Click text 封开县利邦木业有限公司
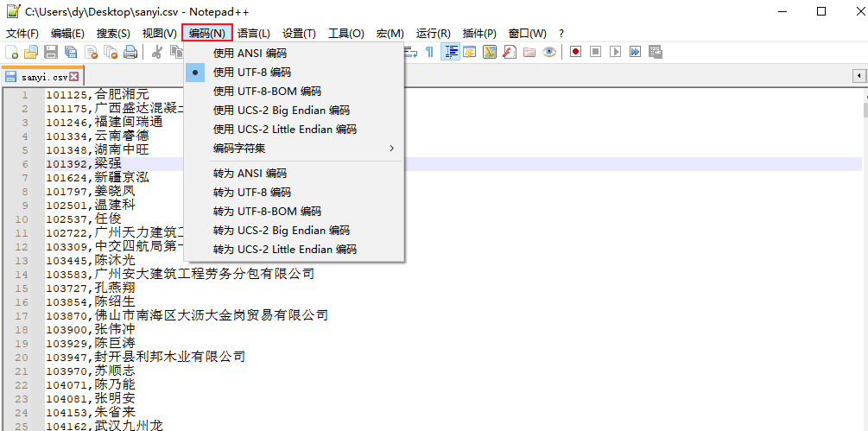 (x=170, y=357)
